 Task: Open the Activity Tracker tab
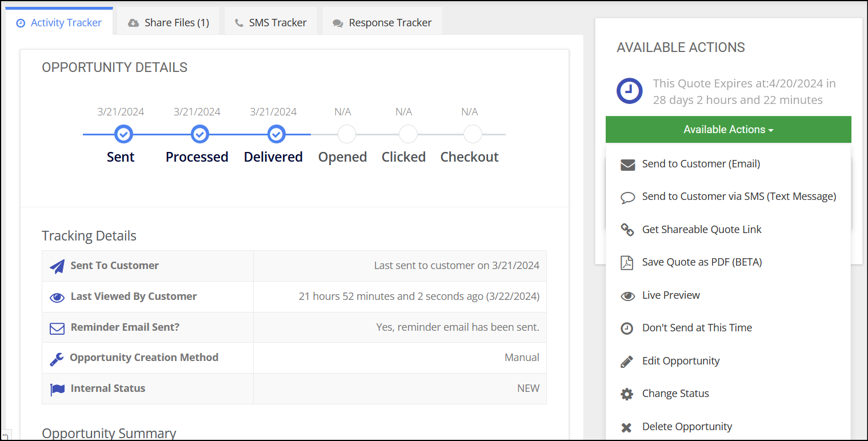59,22
